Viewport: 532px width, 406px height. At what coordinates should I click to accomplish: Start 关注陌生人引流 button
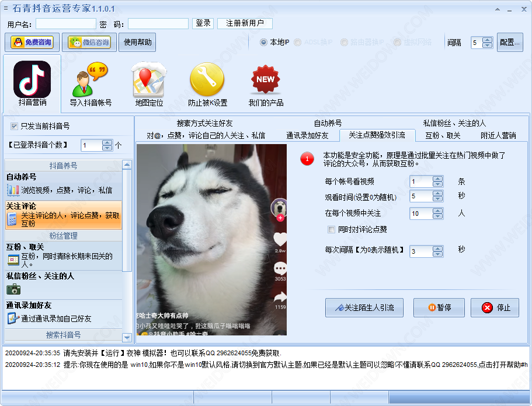tap(364, 308)
